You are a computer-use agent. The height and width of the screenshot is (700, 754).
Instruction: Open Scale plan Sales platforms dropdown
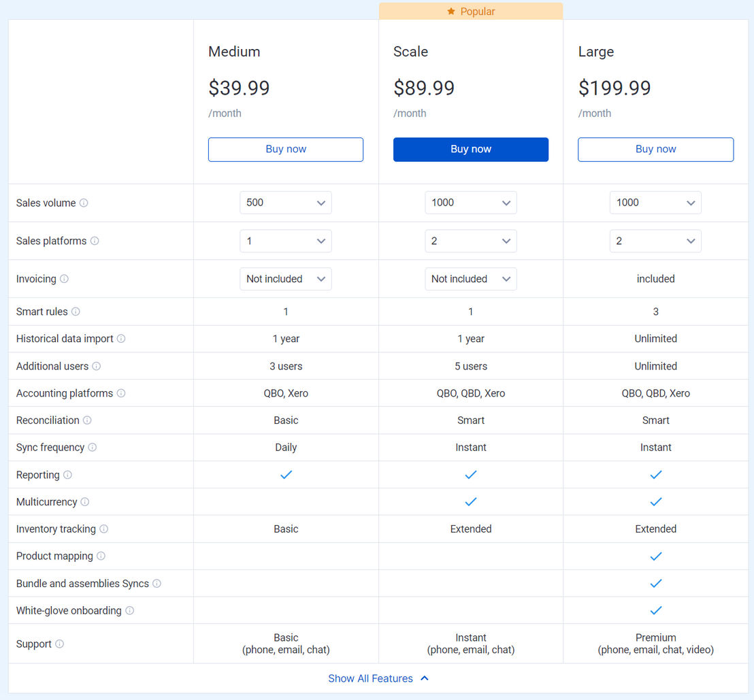(x=471, y=241)
